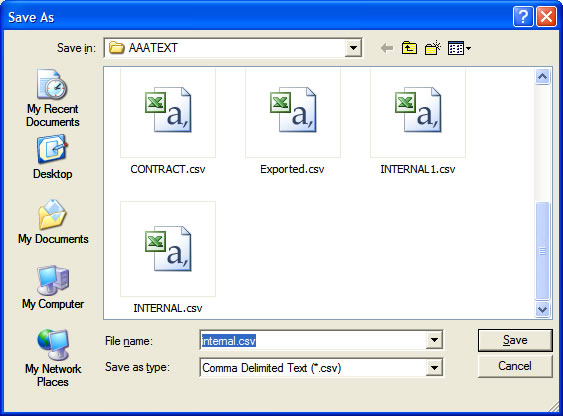Select the INTERNAL.csv file
563x416 pixels.
tap(168, 258)
